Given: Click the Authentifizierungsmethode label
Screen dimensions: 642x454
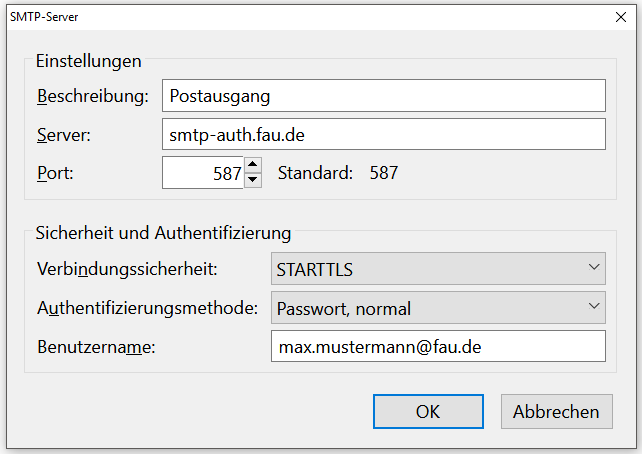Looking at the screenshot, I should pyautogui.click(x=148, y=308).
